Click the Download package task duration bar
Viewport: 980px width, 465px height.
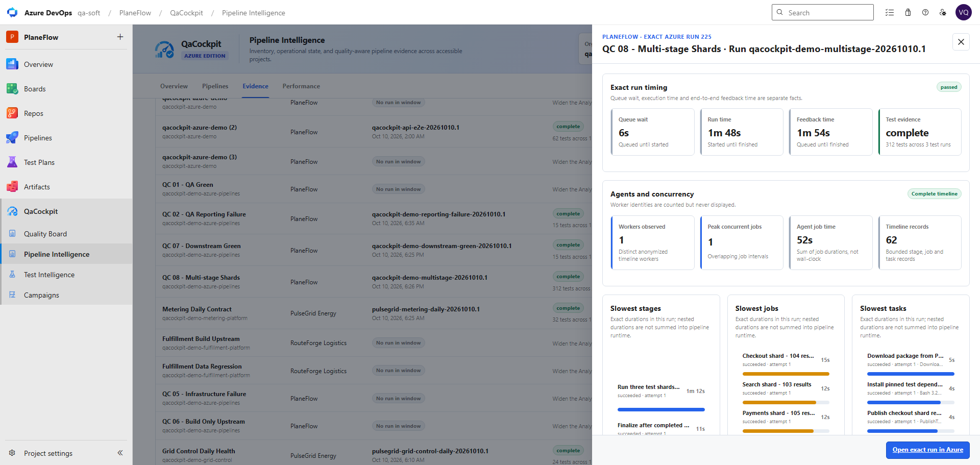pyautogui.click(x=911, y=374)
